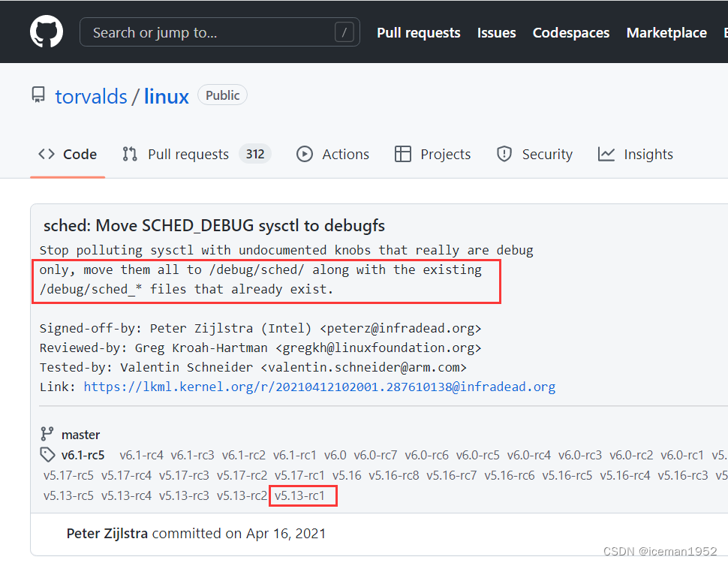Viewport: 728px width, 563px height.
Task: Open tag v6.0-rc4
Action: 529,455
